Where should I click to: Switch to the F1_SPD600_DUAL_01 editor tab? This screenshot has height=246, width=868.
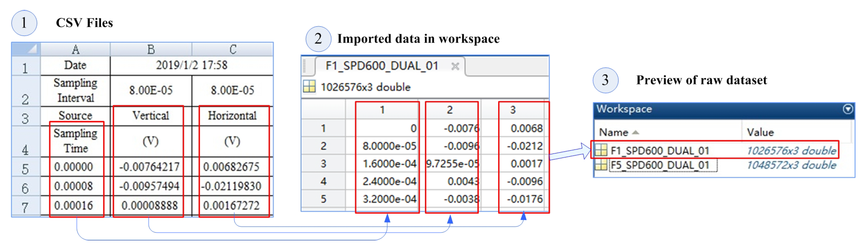381,66
